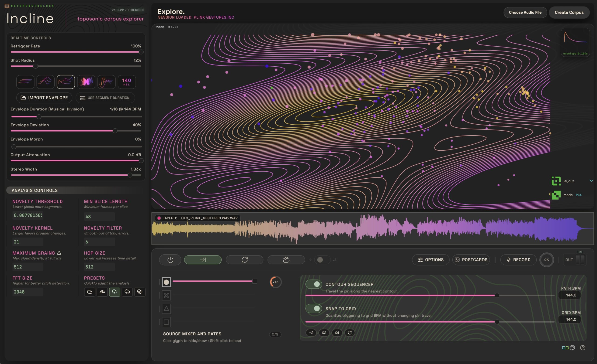Click the circle glyph to hide source layer

click(x=166, y=282)
